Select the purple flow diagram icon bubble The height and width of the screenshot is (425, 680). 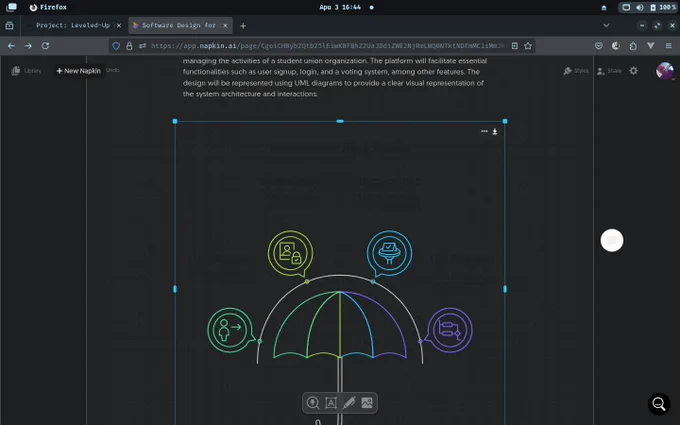click(450, 330)
